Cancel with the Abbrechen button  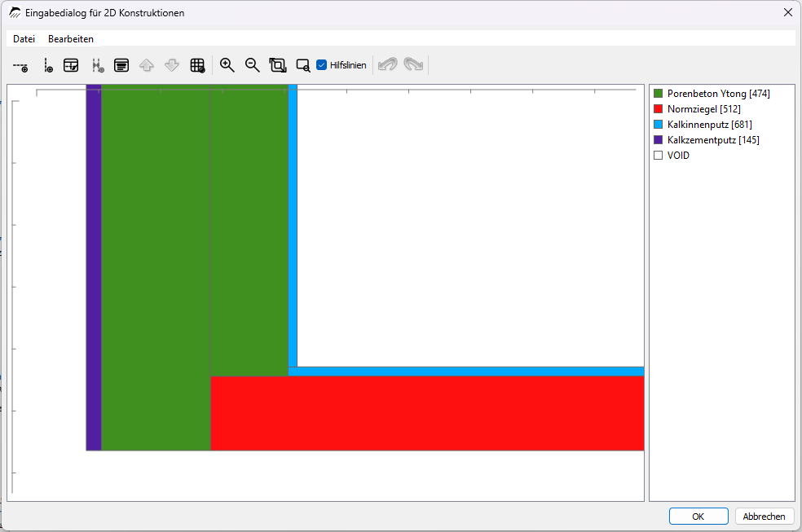(x=765, y=517)
